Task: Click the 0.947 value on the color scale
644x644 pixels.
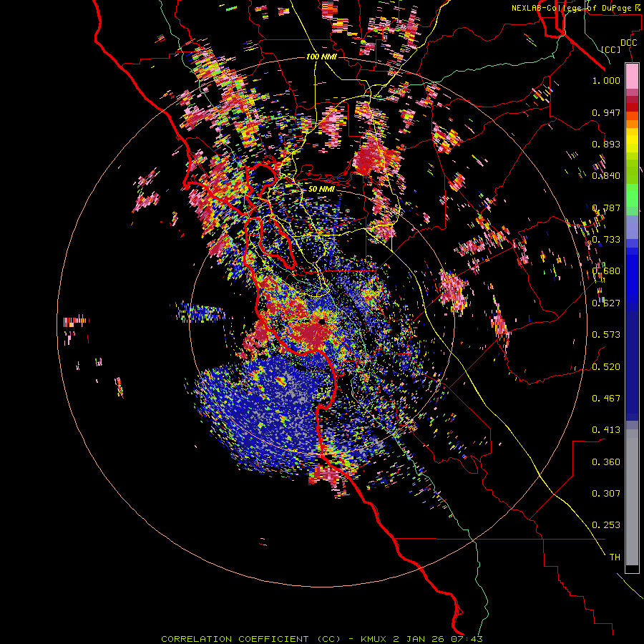Action: point(606,112)
